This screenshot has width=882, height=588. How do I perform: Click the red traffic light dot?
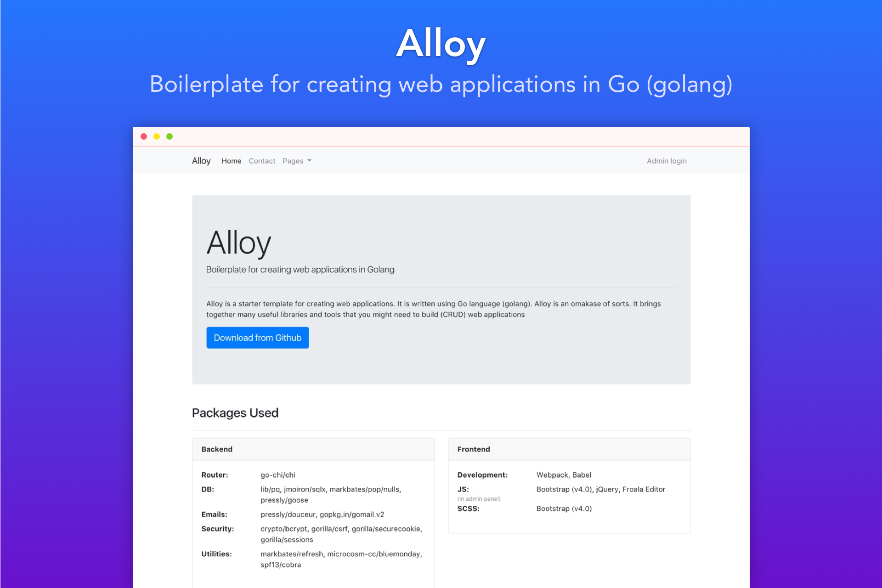click(145, 136)
